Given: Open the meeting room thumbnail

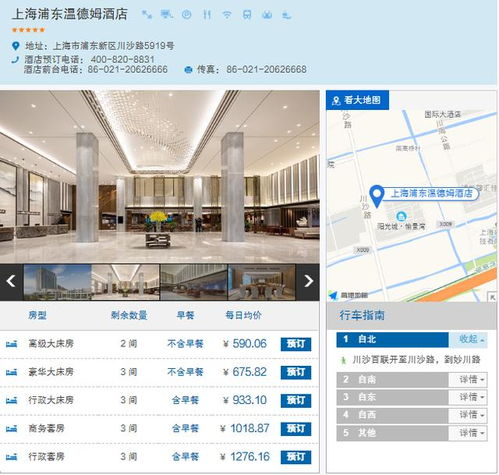Looking at the screenshot, I should (262, 282).
